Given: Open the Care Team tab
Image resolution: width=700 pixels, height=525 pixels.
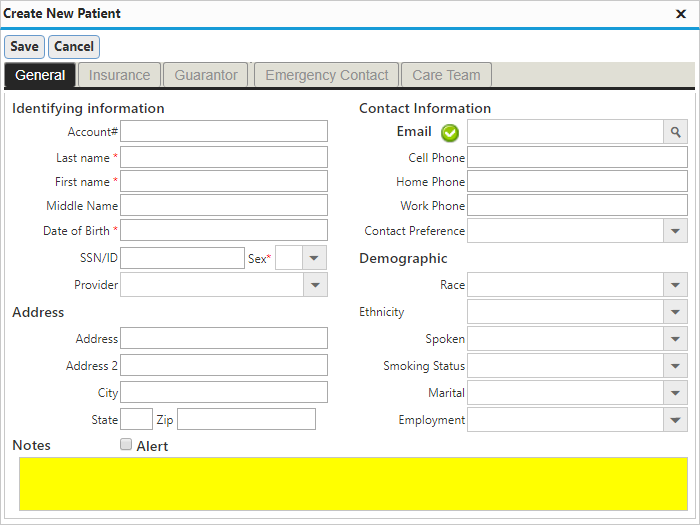Looking at the screenshot, I should point(446,75).
